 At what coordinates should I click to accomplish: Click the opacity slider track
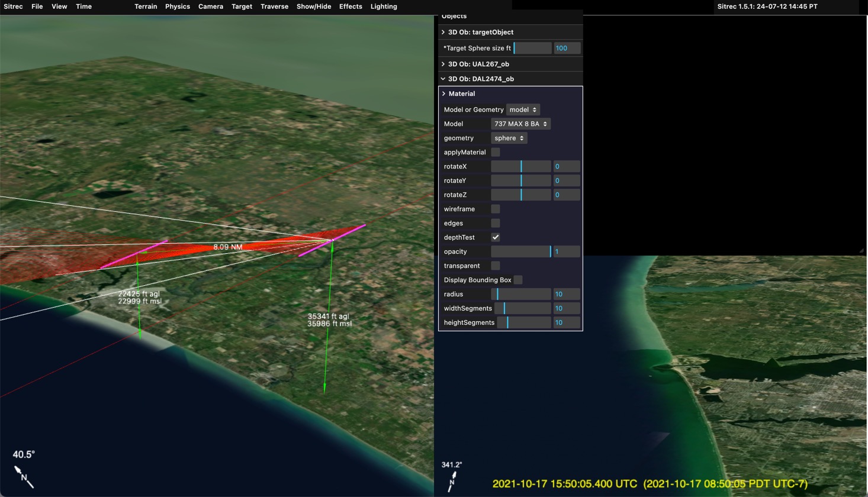[521, 251]
